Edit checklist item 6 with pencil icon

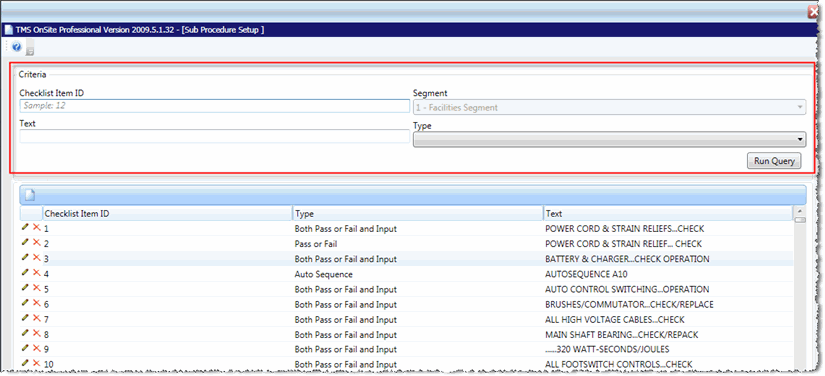point(25,303)
